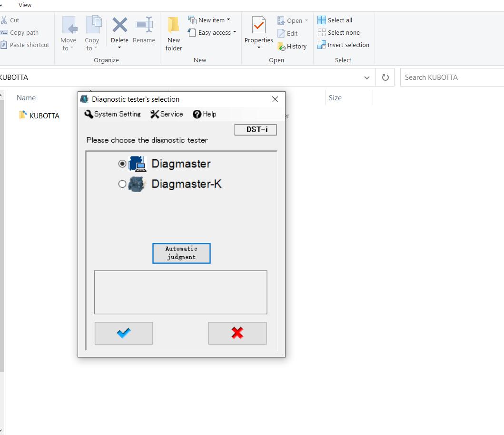The height and width of the screenshot is (435, 504).
Task: Click the Search KUBOTTA input field
Action: (x=452, y=77)
